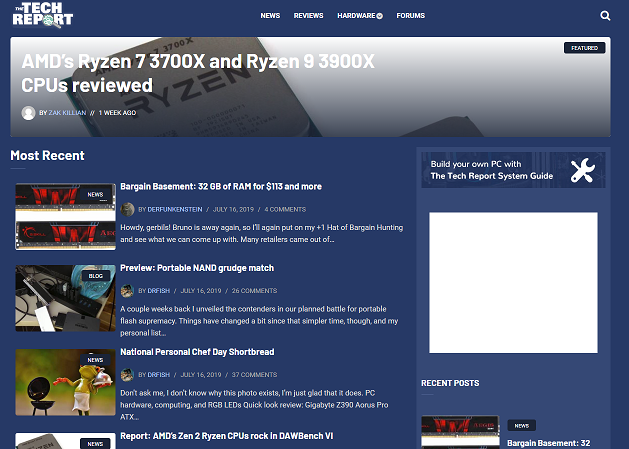This screenshot has height=449, width=629.
Task: Click News tag on Bargain Basement thumbnail
Action: (x=95, y=194)
